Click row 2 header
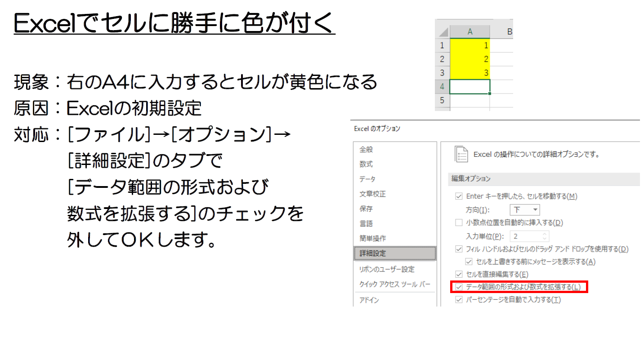Image resolution: width=644 pixels, height=338 pixels. [442, 59]
